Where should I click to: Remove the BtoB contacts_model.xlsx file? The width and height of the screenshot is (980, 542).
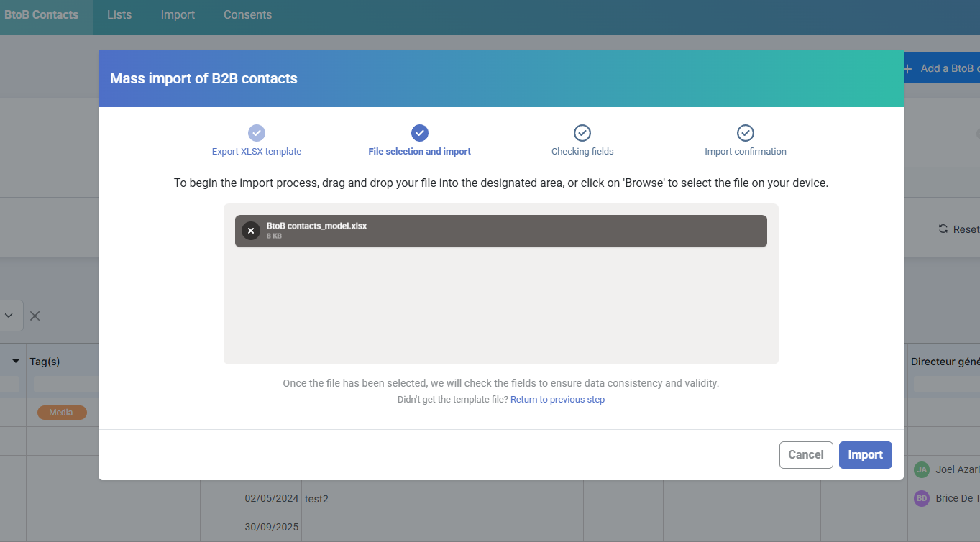250,231
